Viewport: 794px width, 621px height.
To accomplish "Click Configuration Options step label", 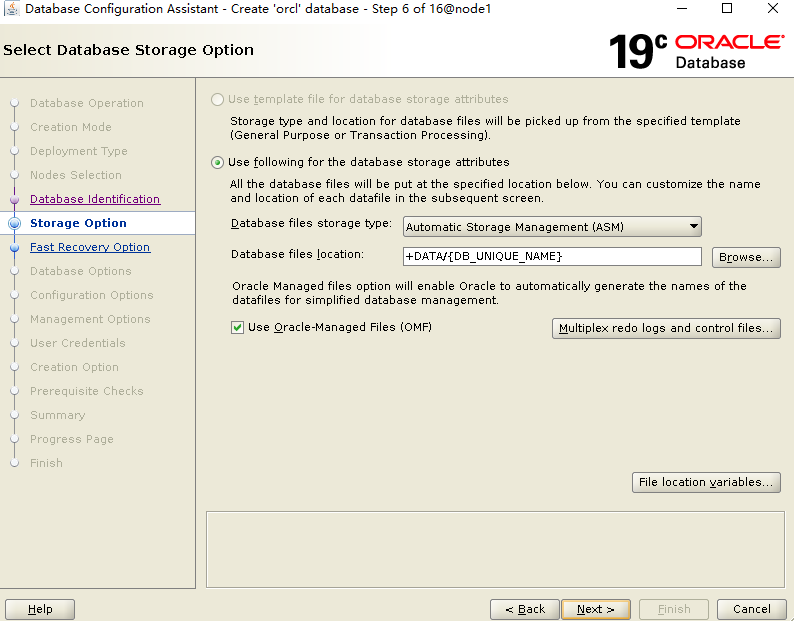I will click(92, 295).
